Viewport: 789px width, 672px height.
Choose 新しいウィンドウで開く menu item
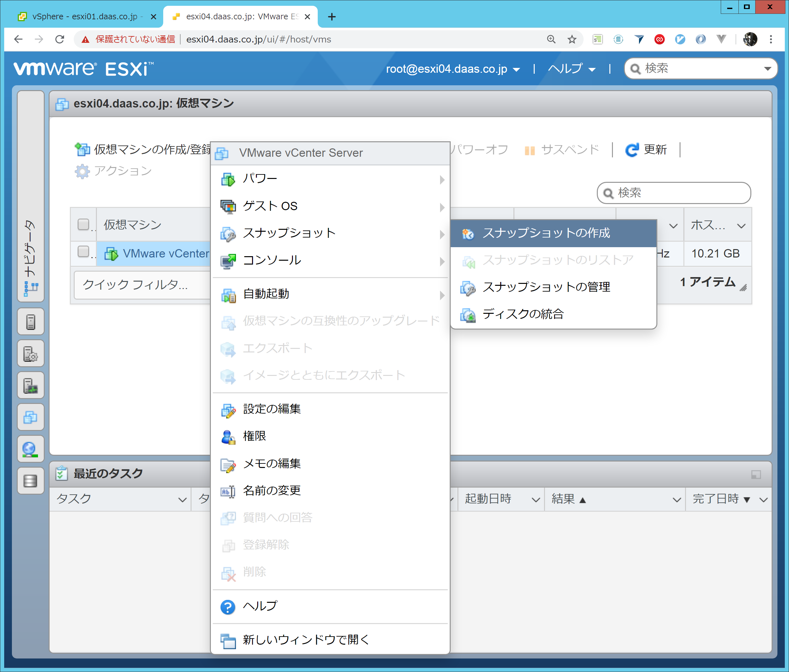tap(330, 640)
